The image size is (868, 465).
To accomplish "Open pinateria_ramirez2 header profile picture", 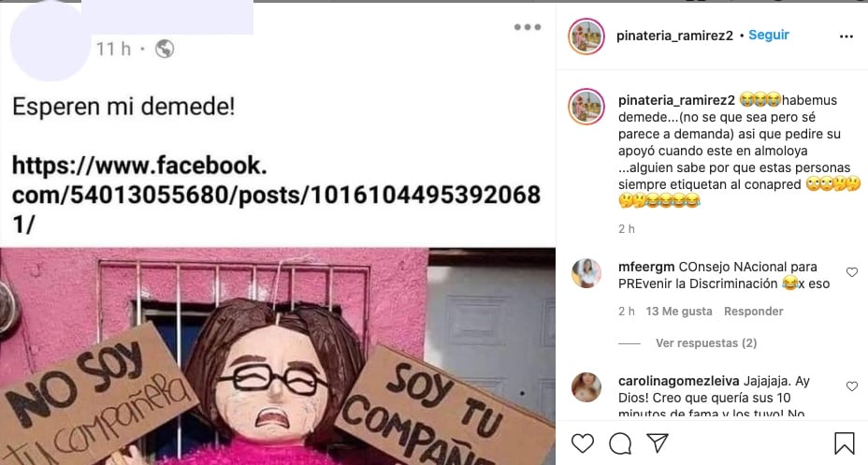I will 586,36.
